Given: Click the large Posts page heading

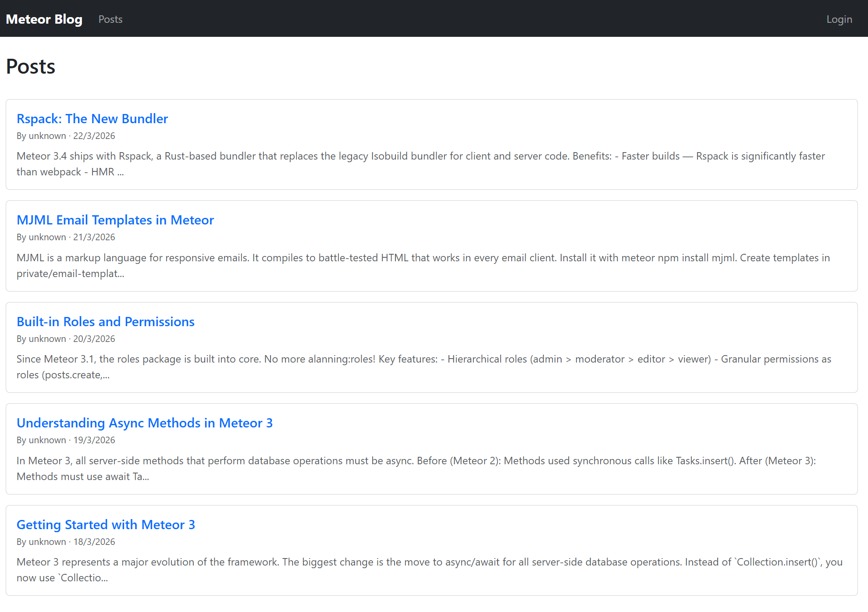Looking at the screenshot, I should click(x=31, y=67).
